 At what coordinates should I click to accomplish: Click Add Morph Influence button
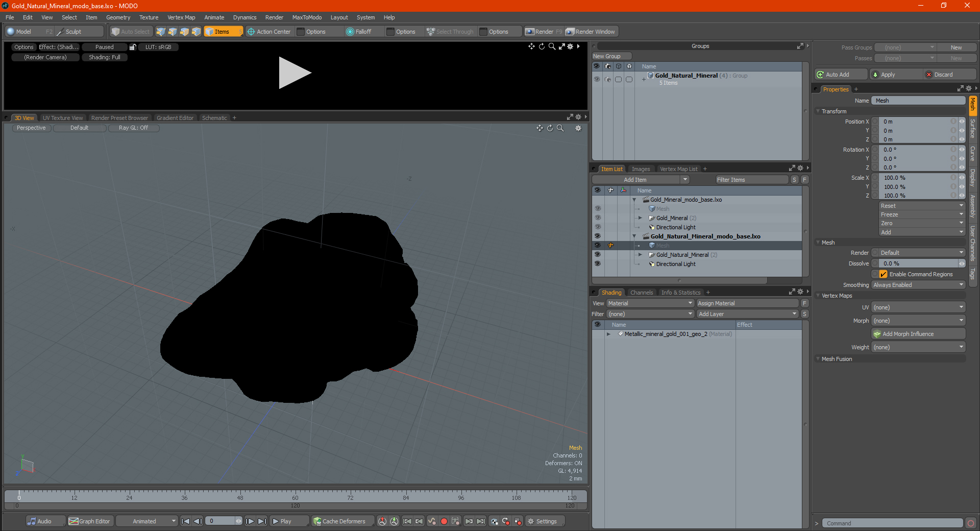point(918,334)
